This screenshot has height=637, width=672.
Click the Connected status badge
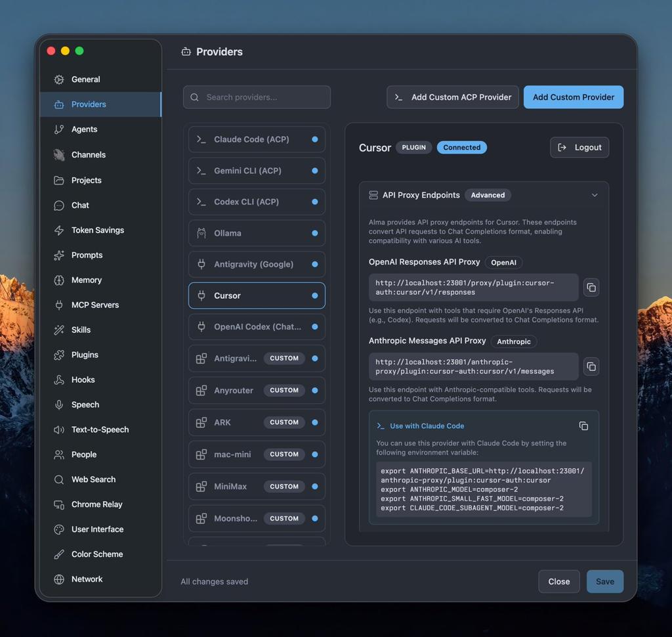coord(461,148)
